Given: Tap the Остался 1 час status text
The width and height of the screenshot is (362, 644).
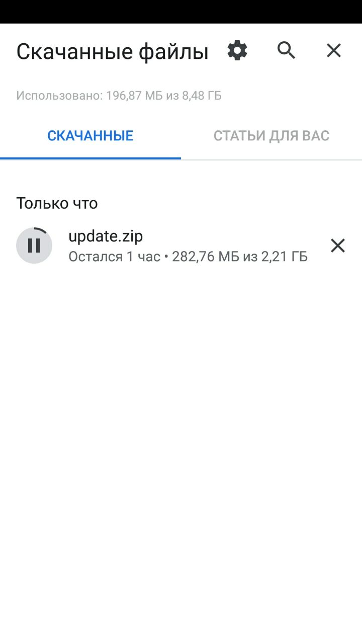Looking at the screenshot, I should (x=114, y=257).
